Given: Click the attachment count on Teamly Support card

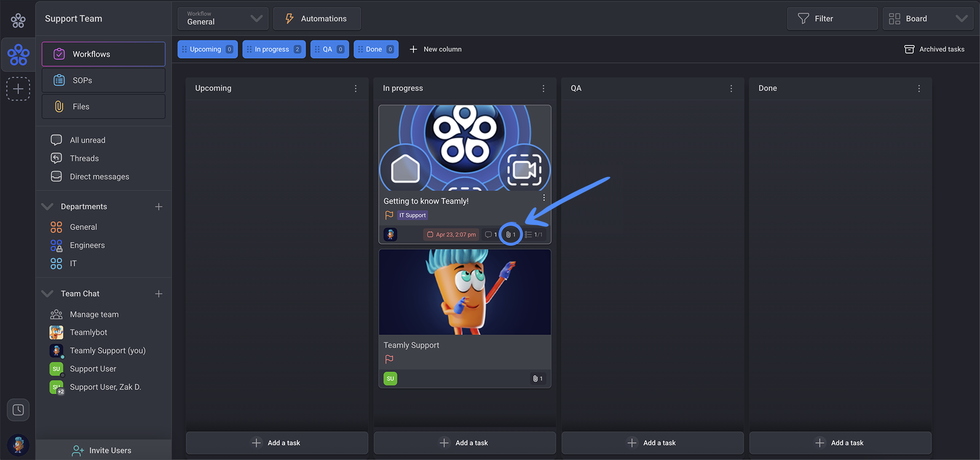Looking at the screenshot, I should pos(538,379).
